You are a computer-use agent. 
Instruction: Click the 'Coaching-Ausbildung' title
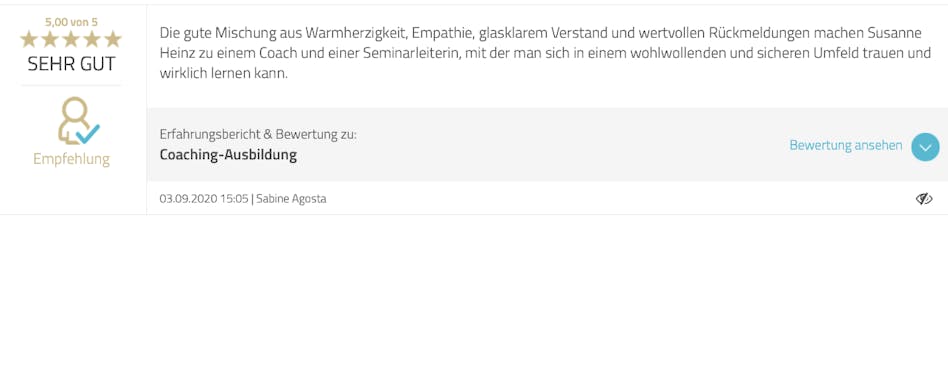tap(228, 155)
